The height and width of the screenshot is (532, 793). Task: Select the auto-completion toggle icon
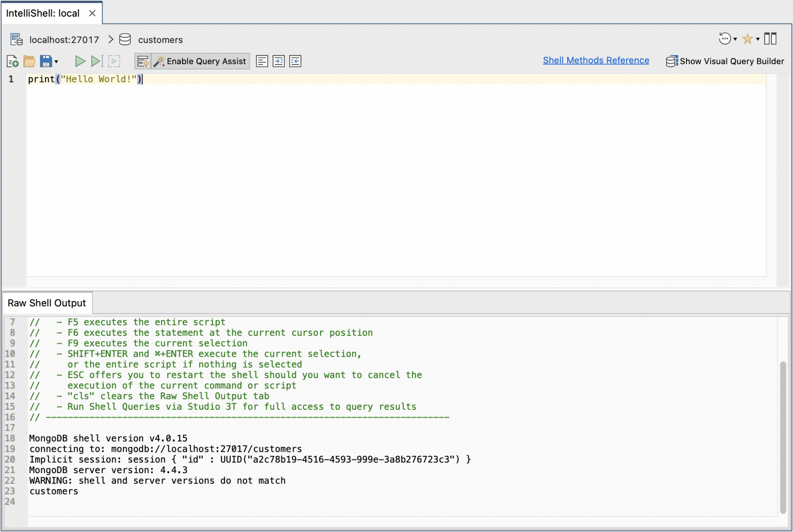(143, 61)
